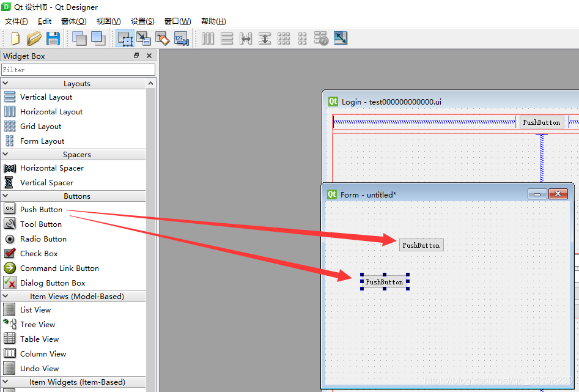Collapse Item Widgets (Item-Based) category

pyautogui.click(x=5, y=382)
